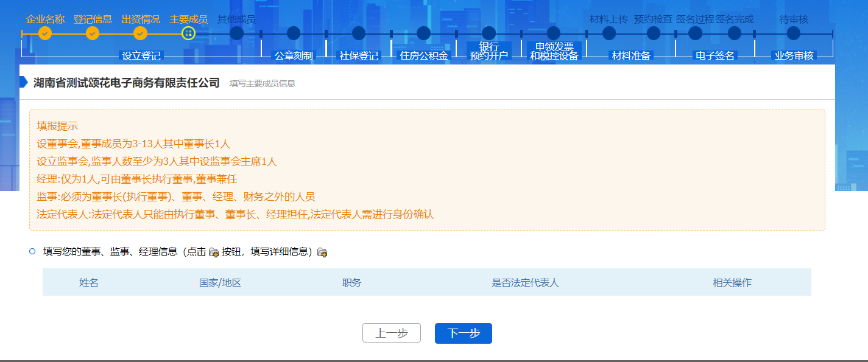Click the 姓名 column header
868x362 pixels.
(x=89, y=283)
